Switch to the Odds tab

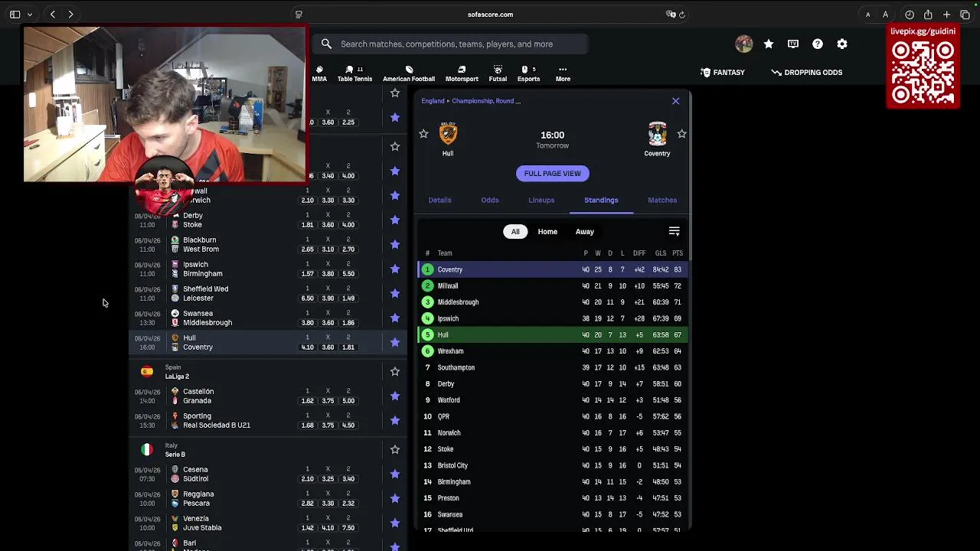[490, 200]
